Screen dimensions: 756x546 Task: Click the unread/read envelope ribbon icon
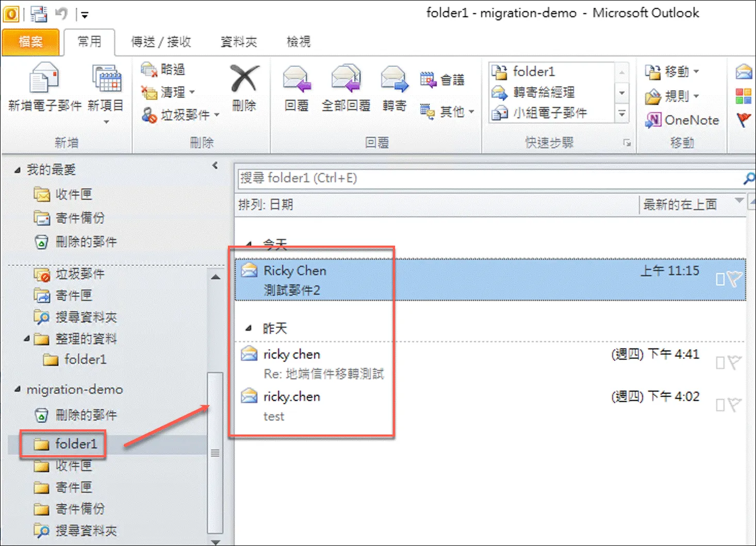(744, 71)
